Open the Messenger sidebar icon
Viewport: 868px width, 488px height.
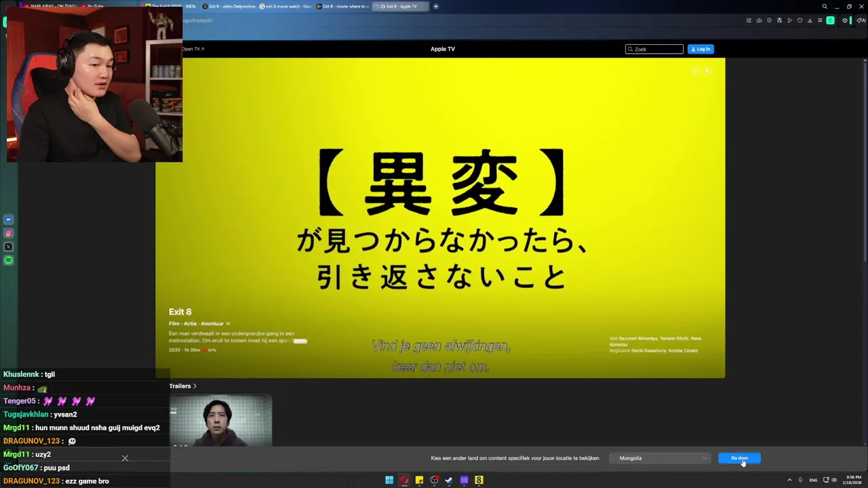click(9, 220)
